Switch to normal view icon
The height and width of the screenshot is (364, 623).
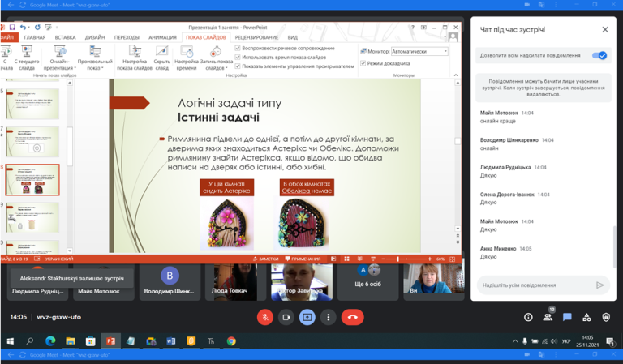[333, 259]
